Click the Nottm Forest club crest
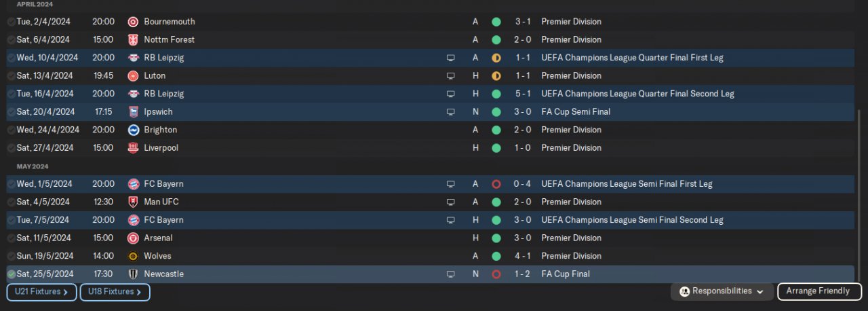This screenshot has width=868, height=311. [x=134, y=39]
